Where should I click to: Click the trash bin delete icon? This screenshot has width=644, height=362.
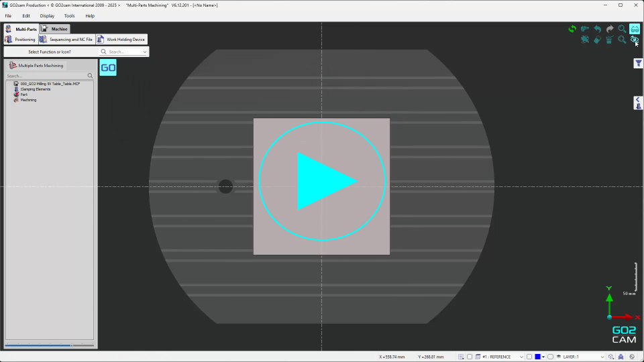pyautogui.click(x=610, y=40)
